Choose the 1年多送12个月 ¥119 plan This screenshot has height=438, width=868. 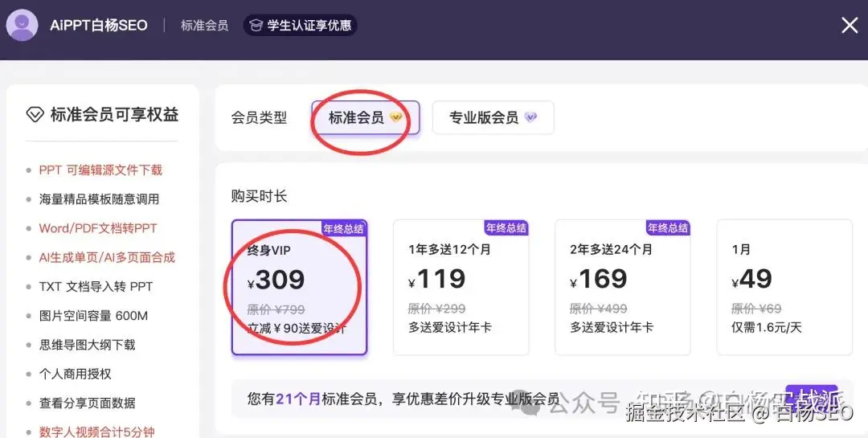pyautogui.click(x=461, y=287)
